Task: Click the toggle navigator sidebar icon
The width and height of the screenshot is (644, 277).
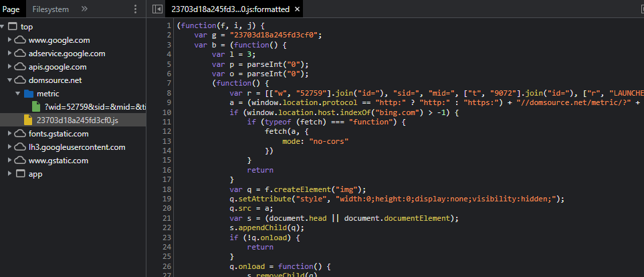Action: [157, 9]
